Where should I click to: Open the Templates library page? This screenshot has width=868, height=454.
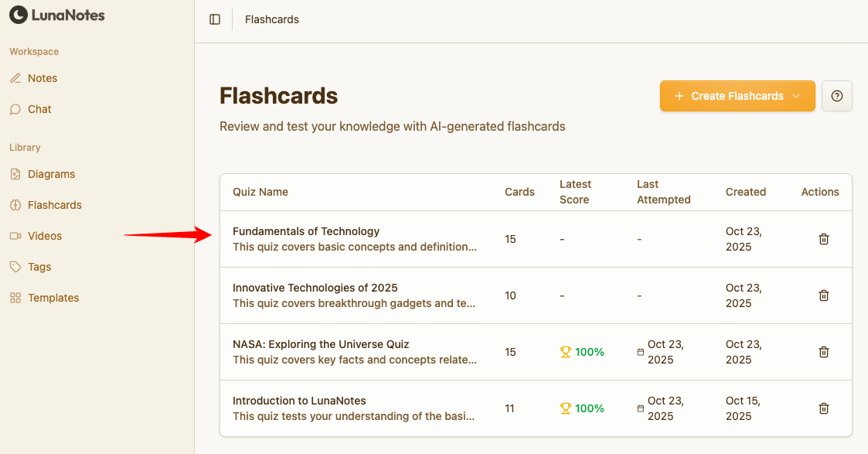[x=53, y=298]
